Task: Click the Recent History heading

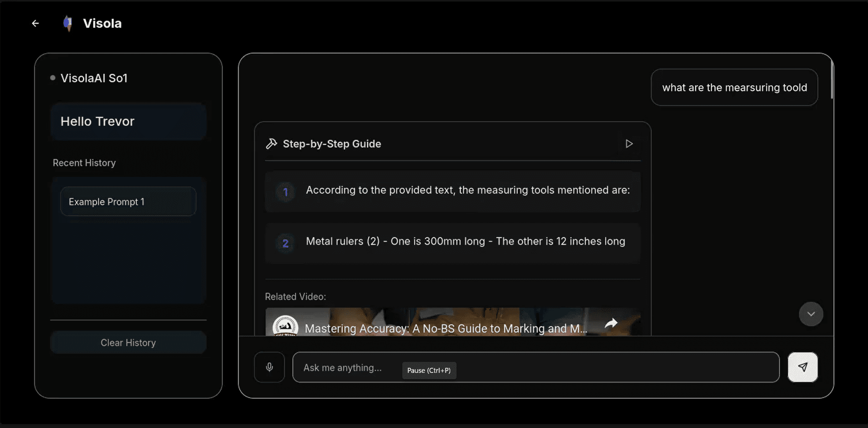Action: coord(84,163)
